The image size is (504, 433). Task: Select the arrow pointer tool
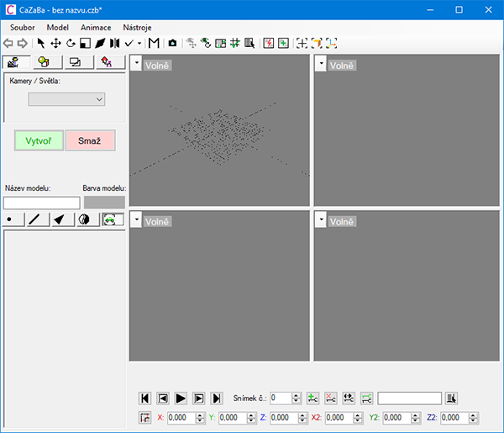pos(41,43)
